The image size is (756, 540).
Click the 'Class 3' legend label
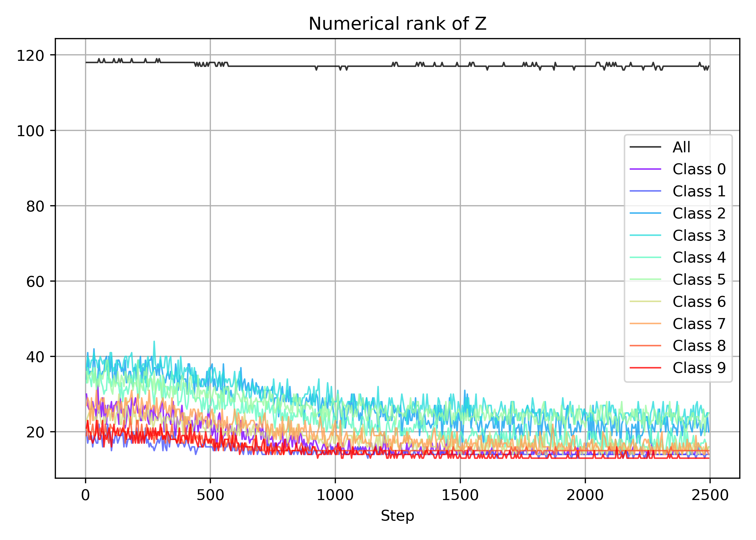699,235
